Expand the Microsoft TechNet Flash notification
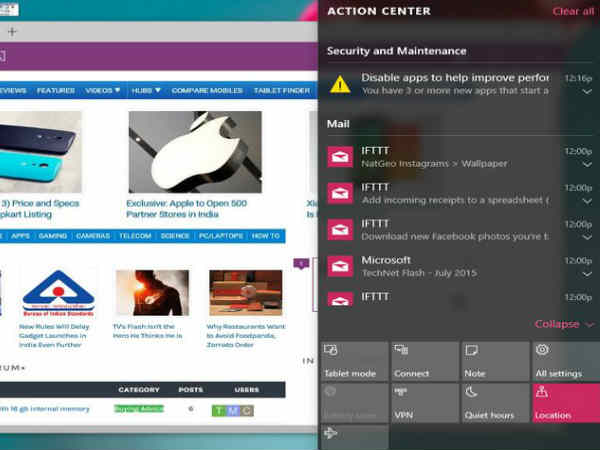This screenshot has width=600, height=450. click(x=587, y=274)
